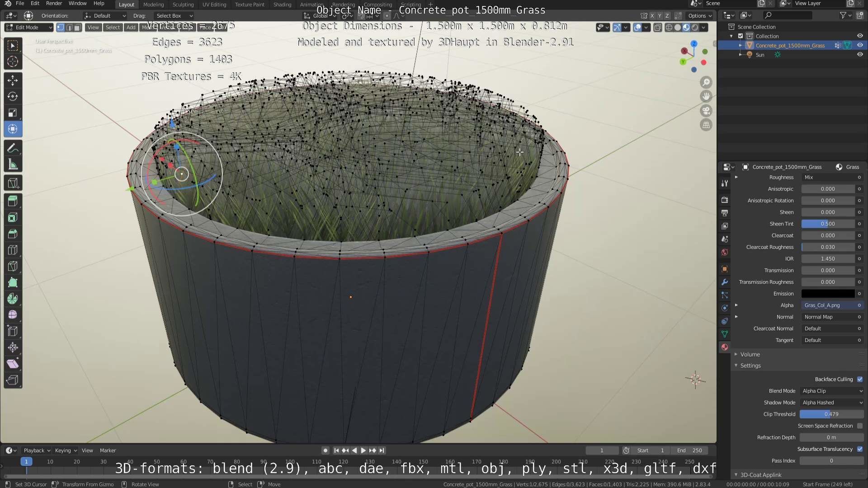Select the Bevel tool
The width and height of the screenshot is (868, 488).
click(13, 234)
